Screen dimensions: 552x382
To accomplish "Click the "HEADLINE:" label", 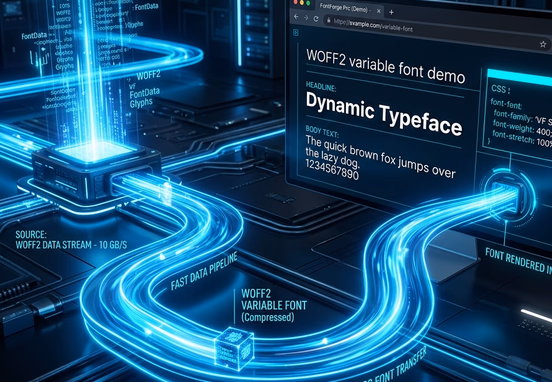I will pyautogui.click(x=321, y=86).
